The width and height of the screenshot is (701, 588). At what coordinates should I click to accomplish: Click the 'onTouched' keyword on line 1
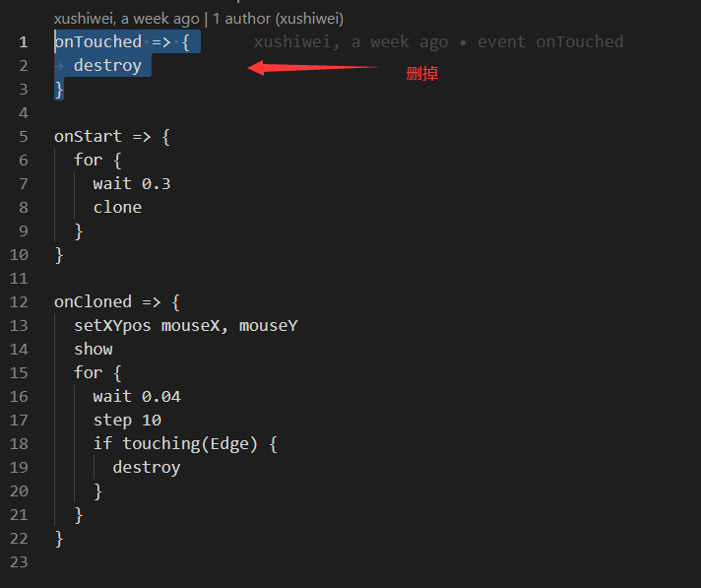(97, 42)
